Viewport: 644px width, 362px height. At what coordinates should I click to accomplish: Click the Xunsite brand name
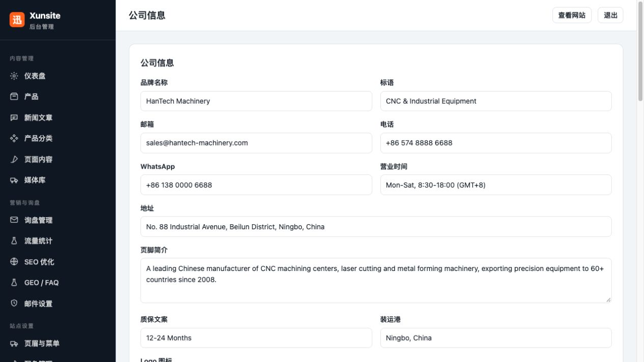[x=45, y=15]
